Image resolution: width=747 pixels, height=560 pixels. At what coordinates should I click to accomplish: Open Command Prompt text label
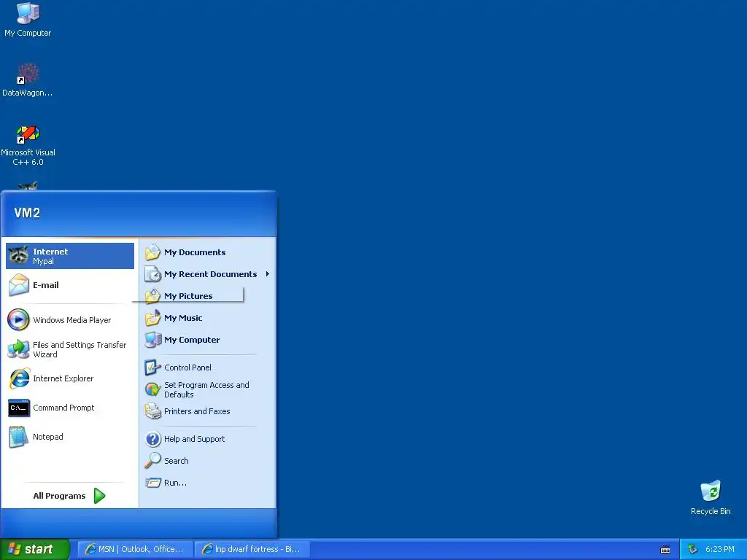click(x=63, y=408)
